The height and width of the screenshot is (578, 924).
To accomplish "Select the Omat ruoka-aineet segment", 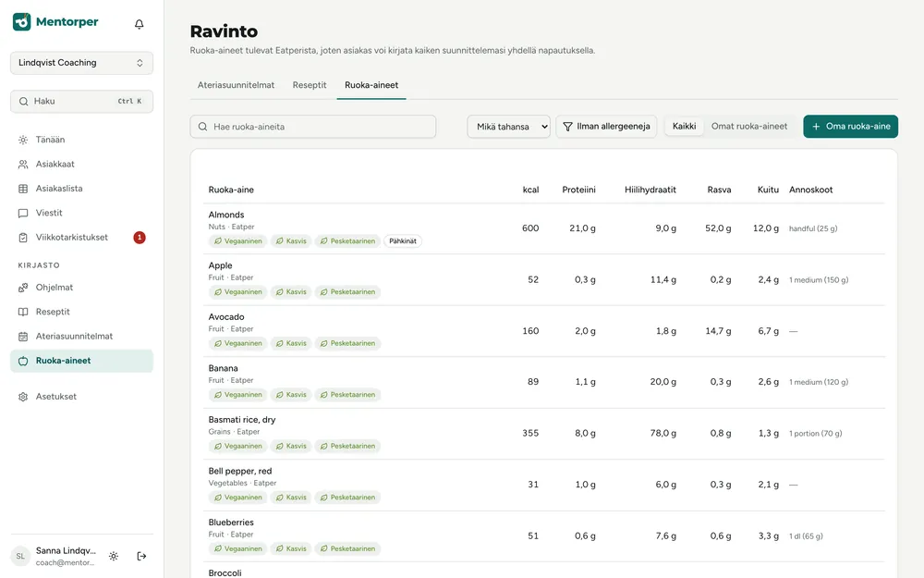I will pyautogui.click(x=749, y=126).
